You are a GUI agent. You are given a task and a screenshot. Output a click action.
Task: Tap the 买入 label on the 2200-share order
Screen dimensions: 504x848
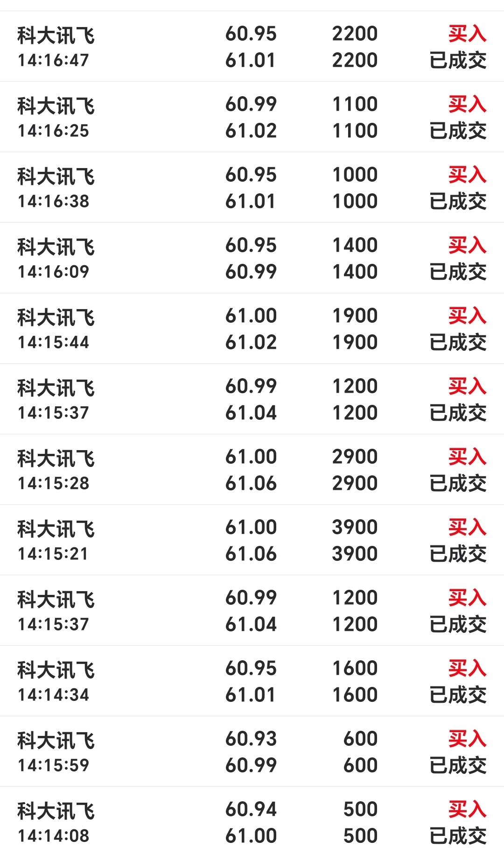[x=467, y=34]
